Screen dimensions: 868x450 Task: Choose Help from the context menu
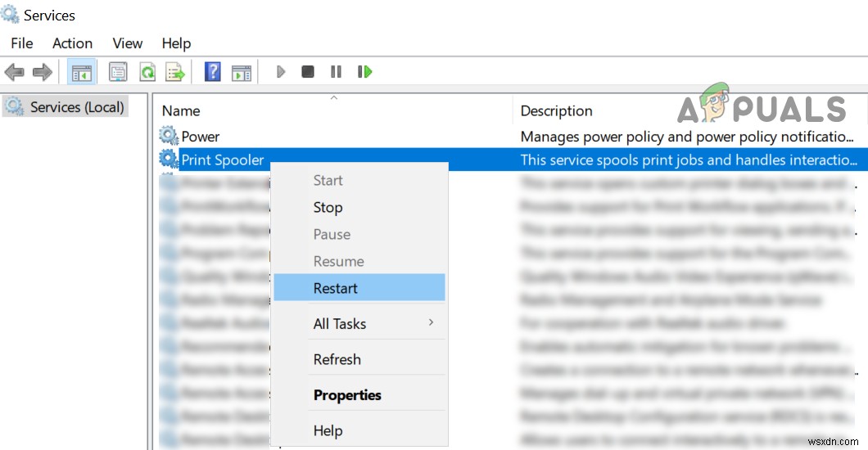pyautogui.click(x=359, y=430)
